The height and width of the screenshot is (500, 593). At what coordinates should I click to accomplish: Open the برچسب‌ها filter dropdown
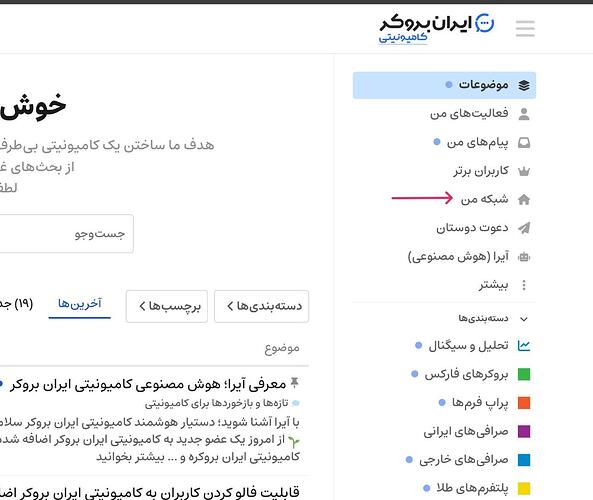167,306
